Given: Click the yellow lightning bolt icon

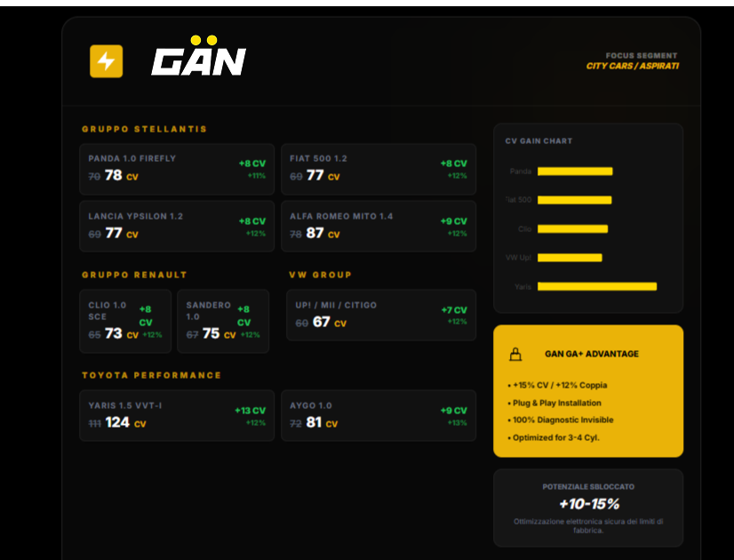Looking at the screenshot, I should (107, 61).
